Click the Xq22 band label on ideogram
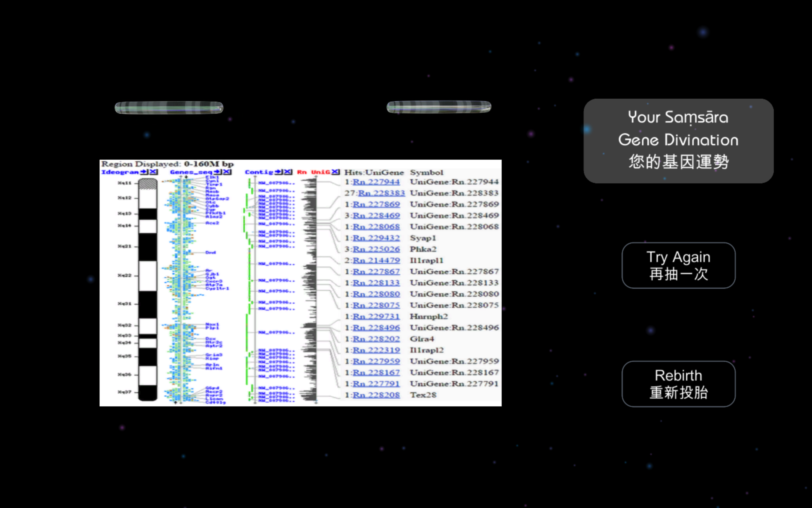This screenshot has width=812, height=508. [124, 276]
